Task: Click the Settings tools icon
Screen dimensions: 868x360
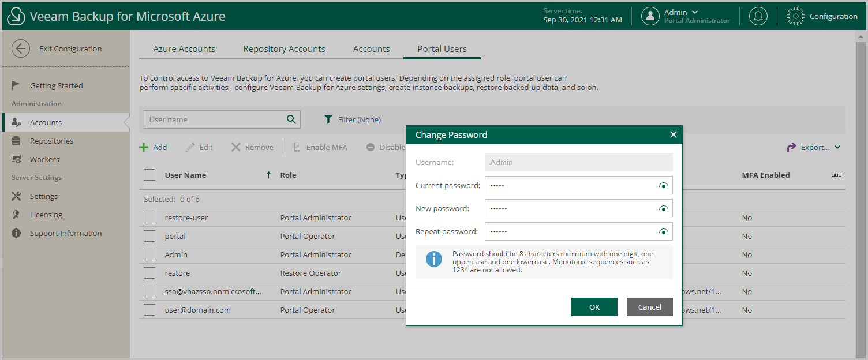Action: pyautogui.click(x=16, y=196)
